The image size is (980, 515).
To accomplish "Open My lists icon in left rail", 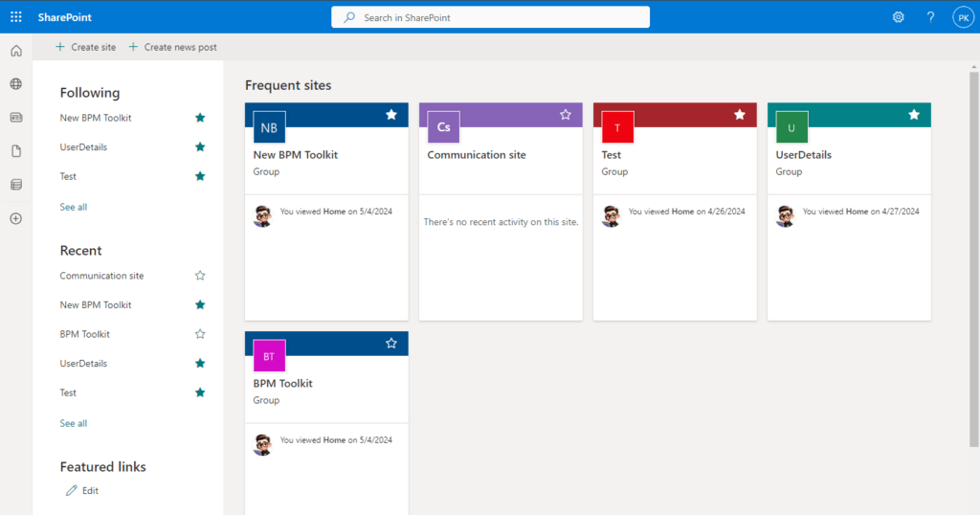I will tap(16, 185).
